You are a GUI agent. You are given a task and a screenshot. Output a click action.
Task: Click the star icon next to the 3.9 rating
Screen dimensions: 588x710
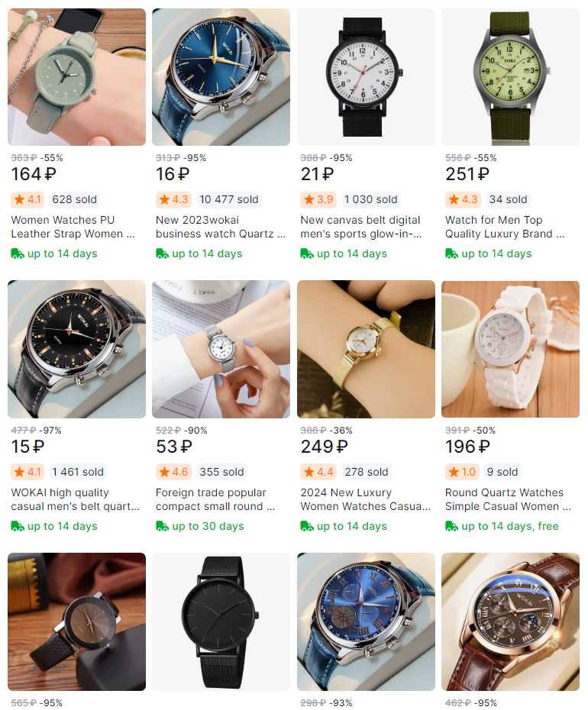coord(309,200)
